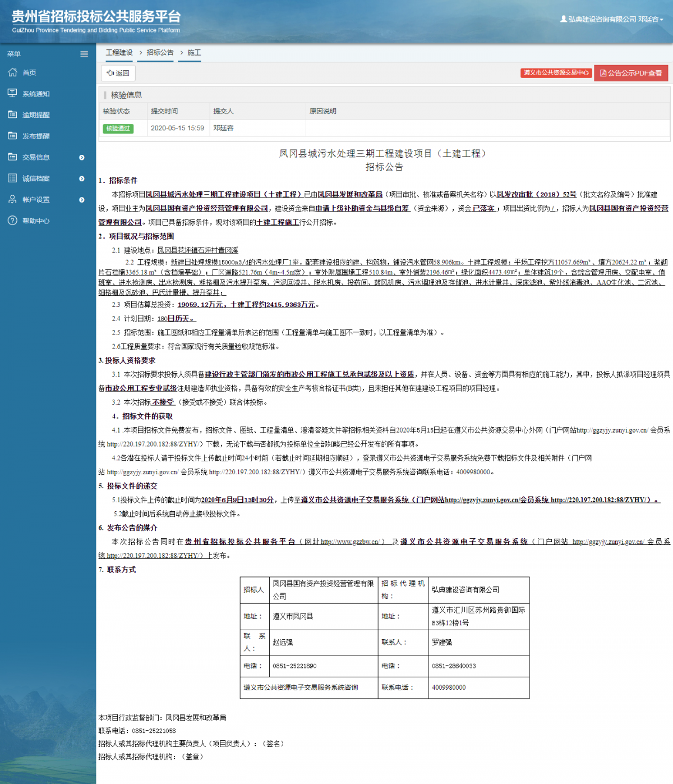This screenshot has width=673, height=784.
Task: Expand the 帐户设置 submenu arrow
Action: pyautogui.click(x=82, y=200)
